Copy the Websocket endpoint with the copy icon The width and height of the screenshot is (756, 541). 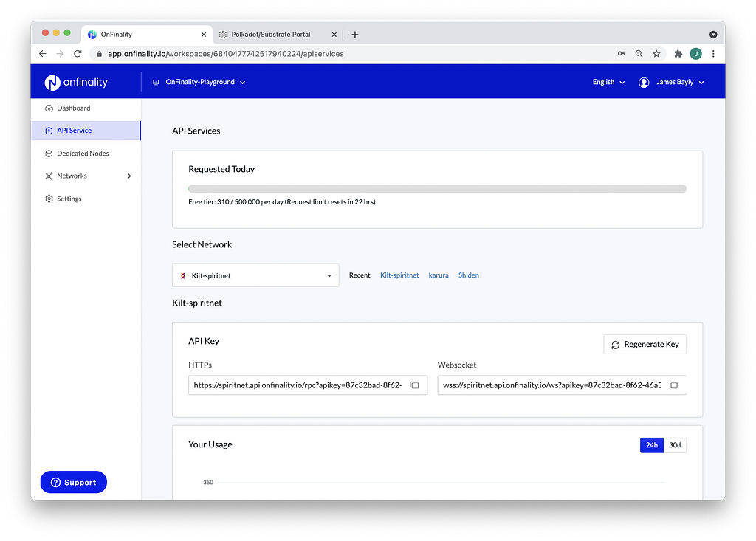tap(673, 385)
